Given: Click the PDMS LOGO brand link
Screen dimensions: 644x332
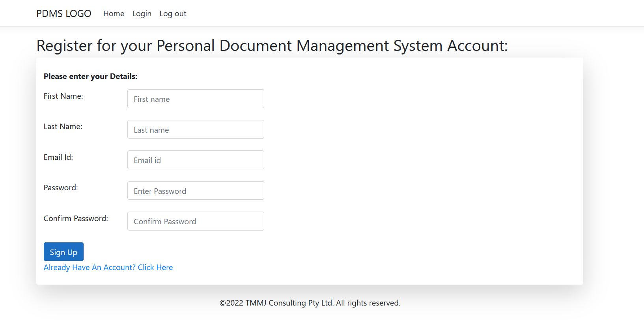Looking at the screenshot, I should 63,13.
